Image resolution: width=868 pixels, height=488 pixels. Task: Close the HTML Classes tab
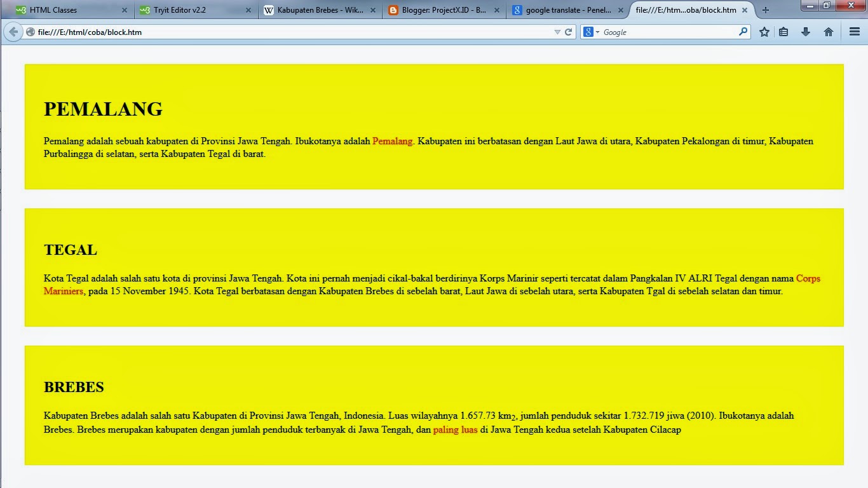[124, 10]
